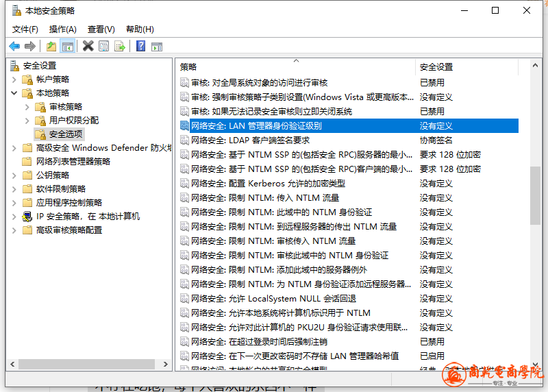Open the 帮助(H) menu
This screenshot has height=392, width=548.
pyautogui.click(x=140, y=29)
